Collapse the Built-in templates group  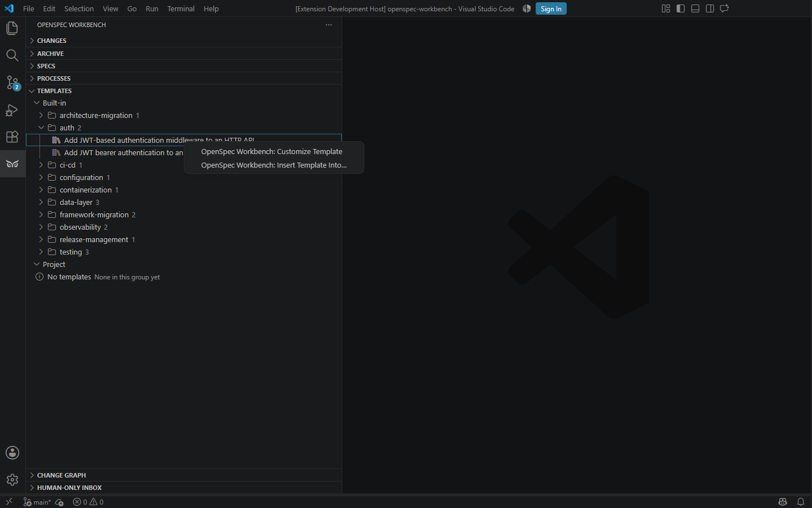(184, 103)
